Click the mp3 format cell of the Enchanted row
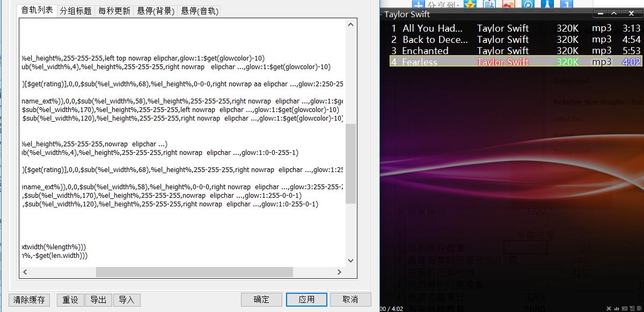Image resolution: width=644 pixels, height=312 pixels. point(602,50)
